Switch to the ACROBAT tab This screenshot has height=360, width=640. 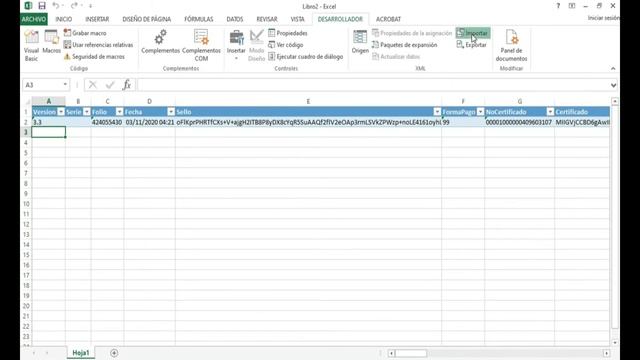point(388,19)
